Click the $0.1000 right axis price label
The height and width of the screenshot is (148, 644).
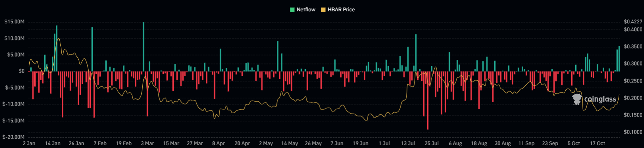[633, 132]
